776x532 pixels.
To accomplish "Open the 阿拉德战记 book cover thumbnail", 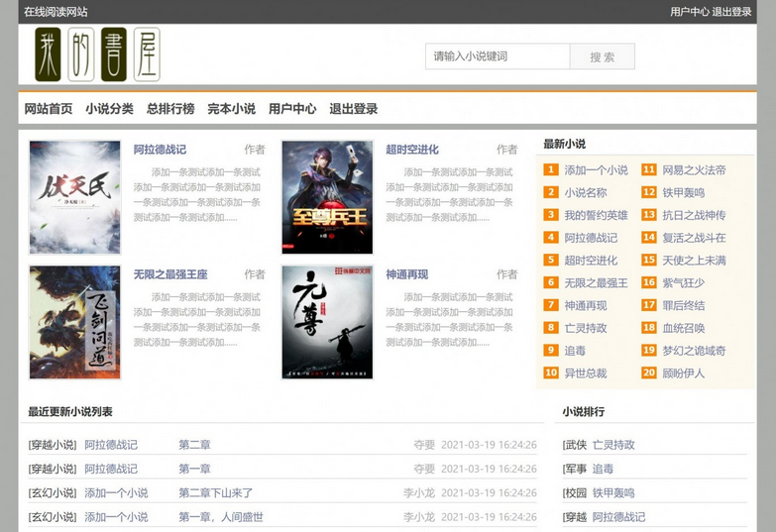I will [x=74, y=197].
